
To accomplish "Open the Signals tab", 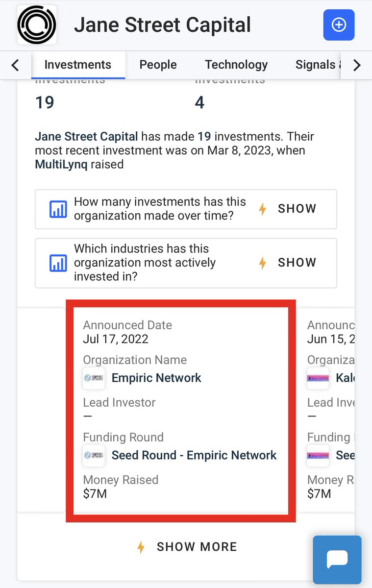I will (x=315, y=65).
